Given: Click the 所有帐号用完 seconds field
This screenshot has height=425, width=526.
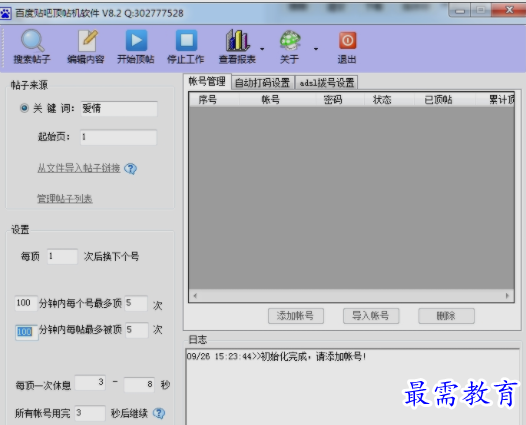Looking at the screenshot, I should coord(90,413).
